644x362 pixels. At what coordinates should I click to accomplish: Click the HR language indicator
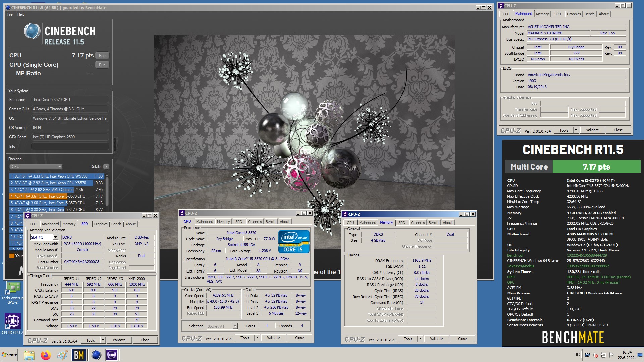pos(577,354)
